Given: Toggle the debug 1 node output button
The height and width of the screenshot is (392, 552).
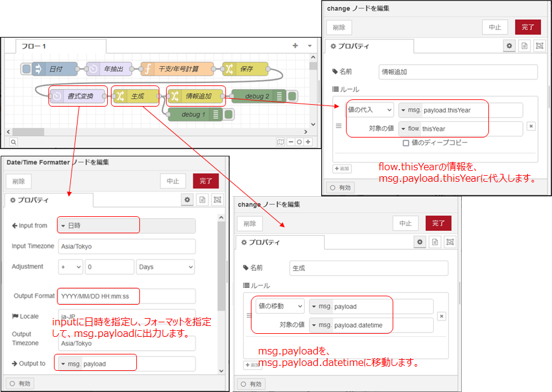Looking at the screenshot, I should point(229,115).
